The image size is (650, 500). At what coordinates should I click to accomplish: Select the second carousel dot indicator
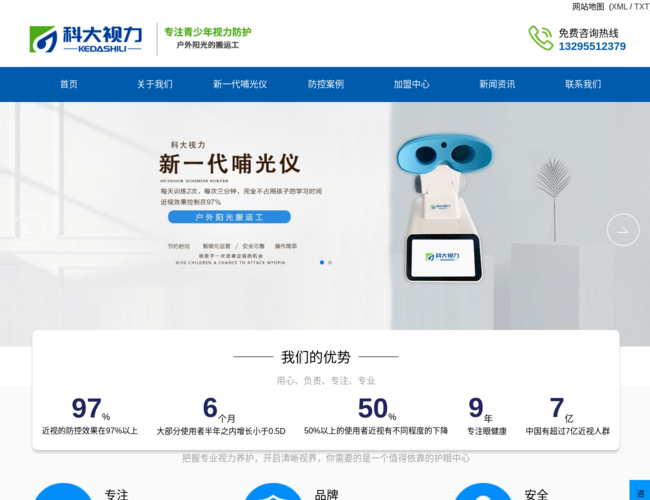(x=330, y=262)
